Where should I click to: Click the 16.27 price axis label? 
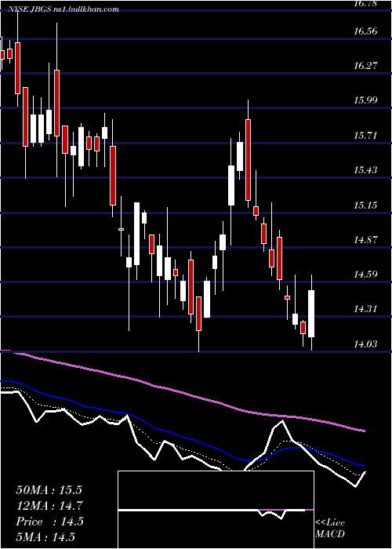pos(365,65)
